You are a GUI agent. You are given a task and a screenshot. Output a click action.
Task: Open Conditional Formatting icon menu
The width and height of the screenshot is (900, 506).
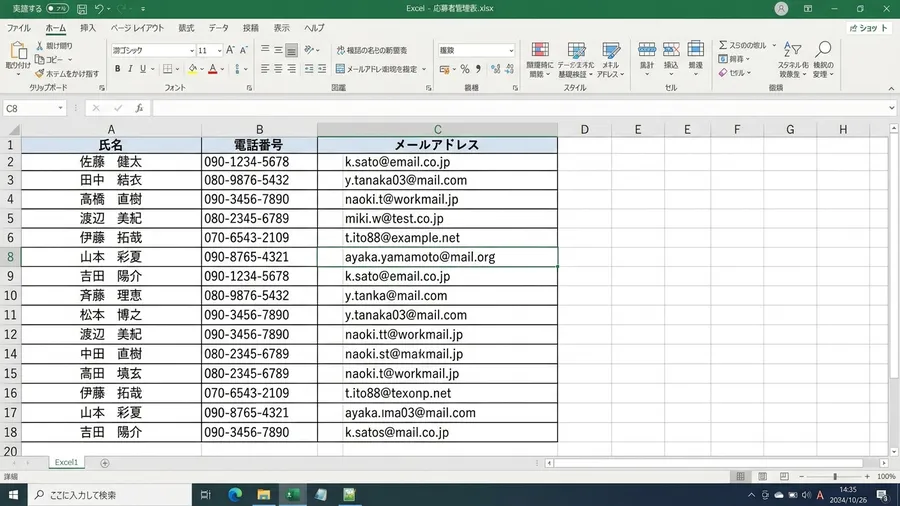[x=540, y=50]
